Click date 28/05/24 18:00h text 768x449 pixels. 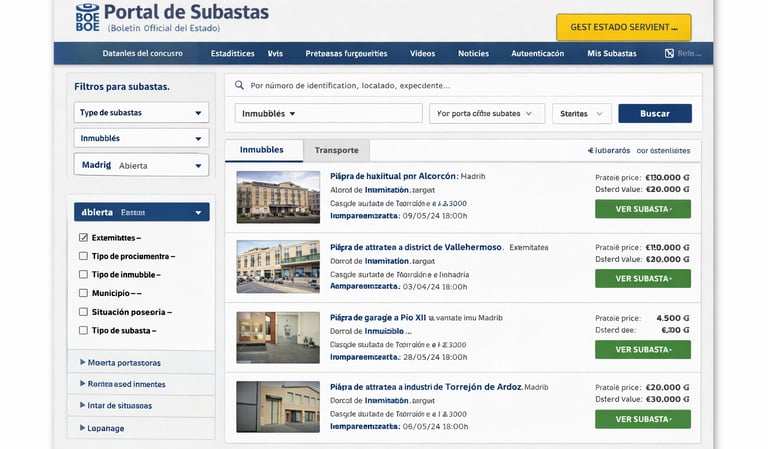(x=435, y=357)
